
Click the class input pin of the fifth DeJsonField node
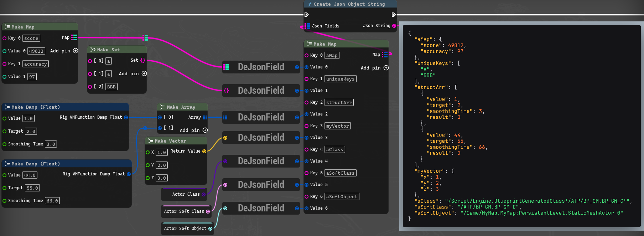tap(225, 161)
